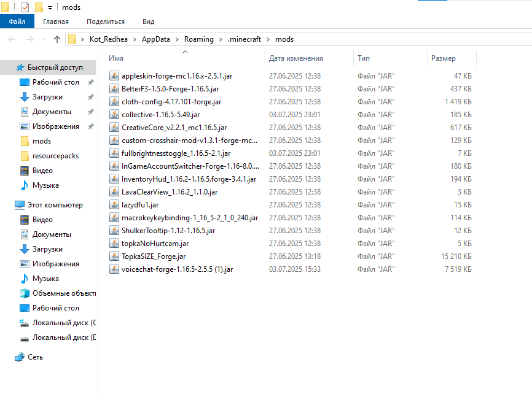Open resourcepacks folder in navigation pane
Viewport: 532px width, 397px height.
(55, 156)
